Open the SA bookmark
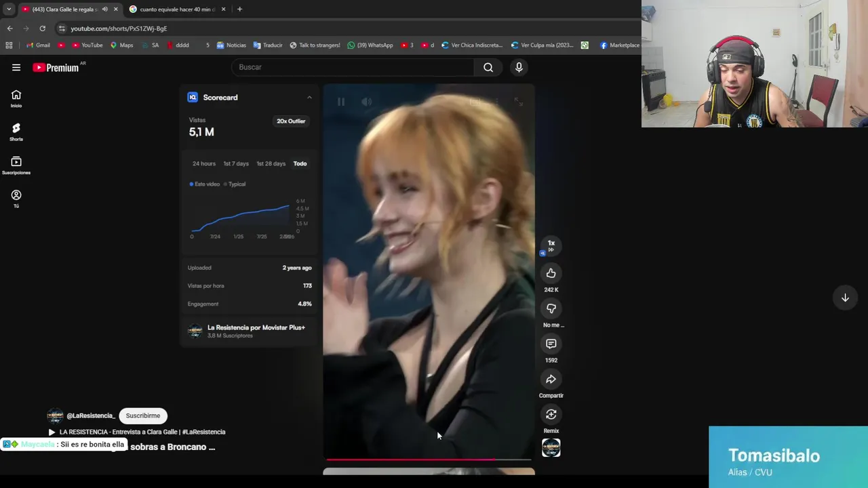 (151, 45)
